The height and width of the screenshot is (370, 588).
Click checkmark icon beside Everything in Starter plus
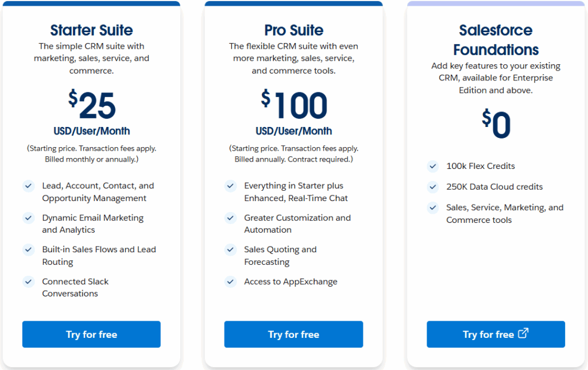pos(230,186)
